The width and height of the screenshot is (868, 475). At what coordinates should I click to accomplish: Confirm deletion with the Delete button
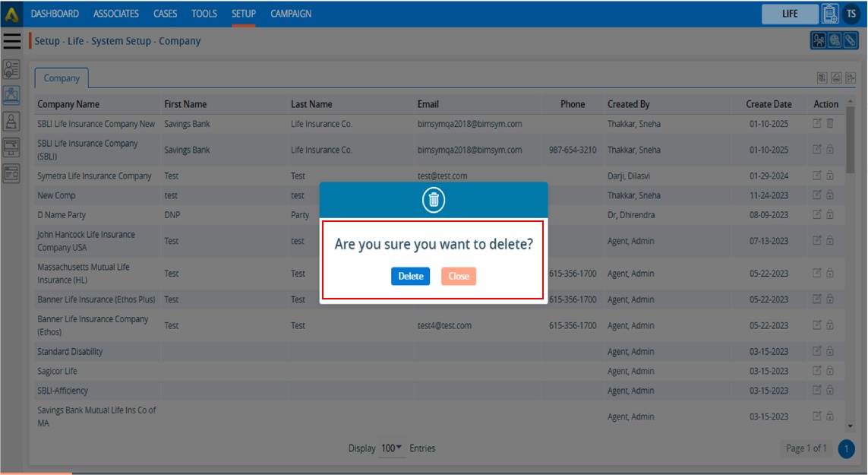tap(410, 276)
